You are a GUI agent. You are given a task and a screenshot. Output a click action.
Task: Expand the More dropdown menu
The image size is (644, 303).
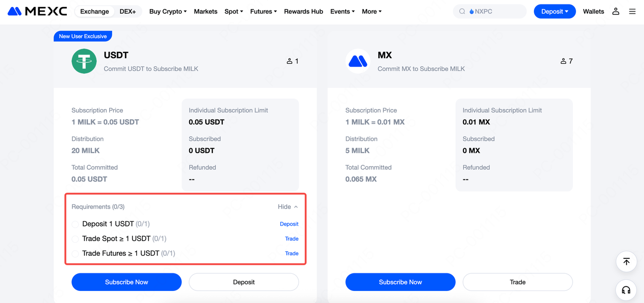(x=372, y=12)
